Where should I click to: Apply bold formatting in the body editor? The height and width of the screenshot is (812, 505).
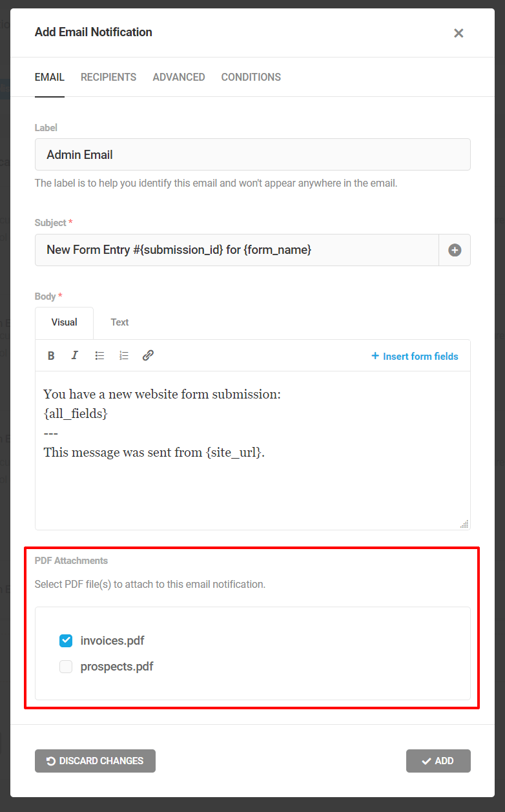[x=51, y=355]
